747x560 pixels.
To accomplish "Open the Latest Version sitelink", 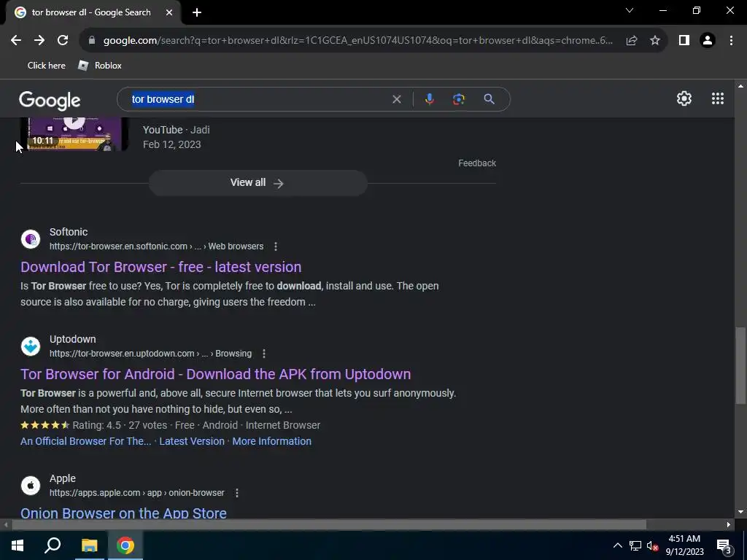I will click(x=192, y=441).
